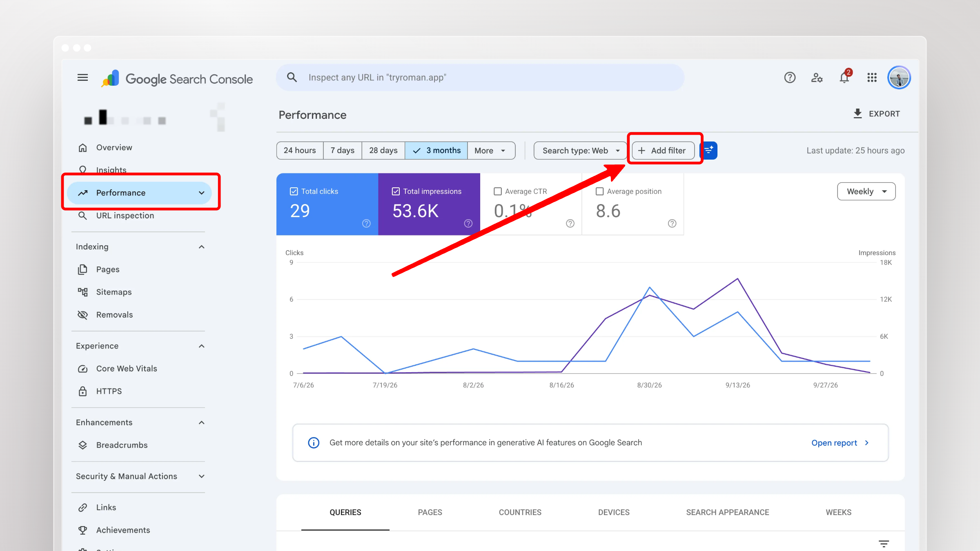Switch to the SEARCH APPEARANCE tab
Image resolution: width=980 pixels, height=551 pixels.
(727, 512)
